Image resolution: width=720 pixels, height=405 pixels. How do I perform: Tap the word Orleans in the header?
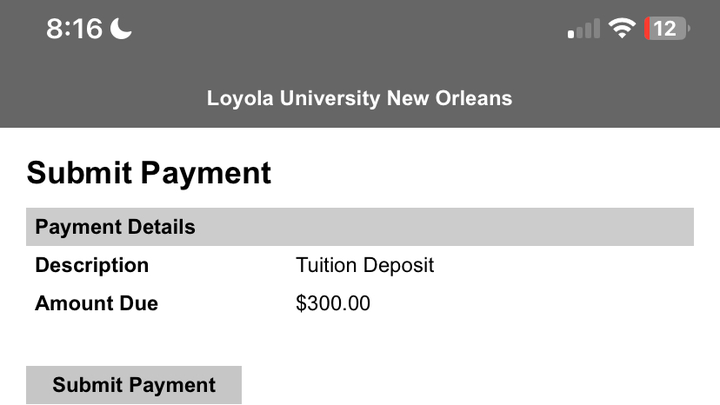pos(473,98)
